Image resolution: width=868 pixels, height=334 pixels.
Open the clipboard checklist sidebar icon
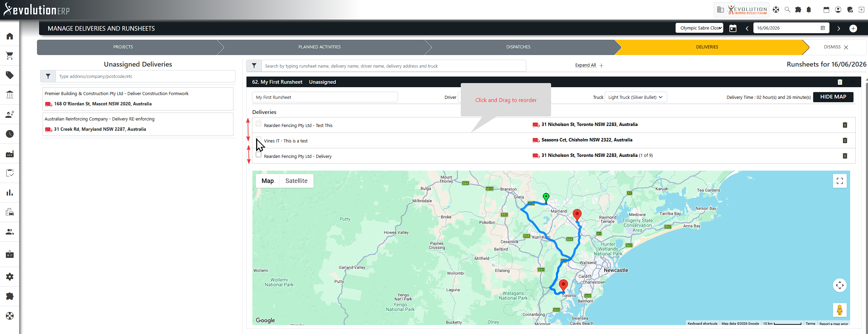10,173
